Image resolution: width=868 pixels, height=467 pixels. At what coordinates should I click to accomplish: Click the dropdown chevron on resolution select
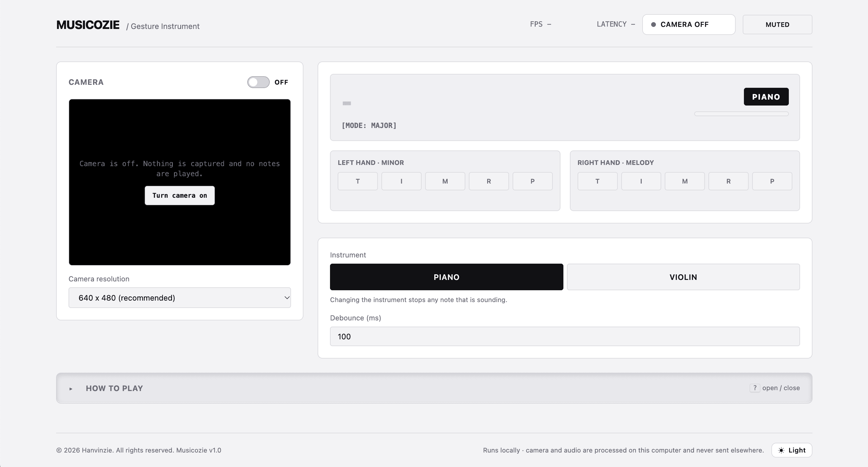[x=287, y=298]
